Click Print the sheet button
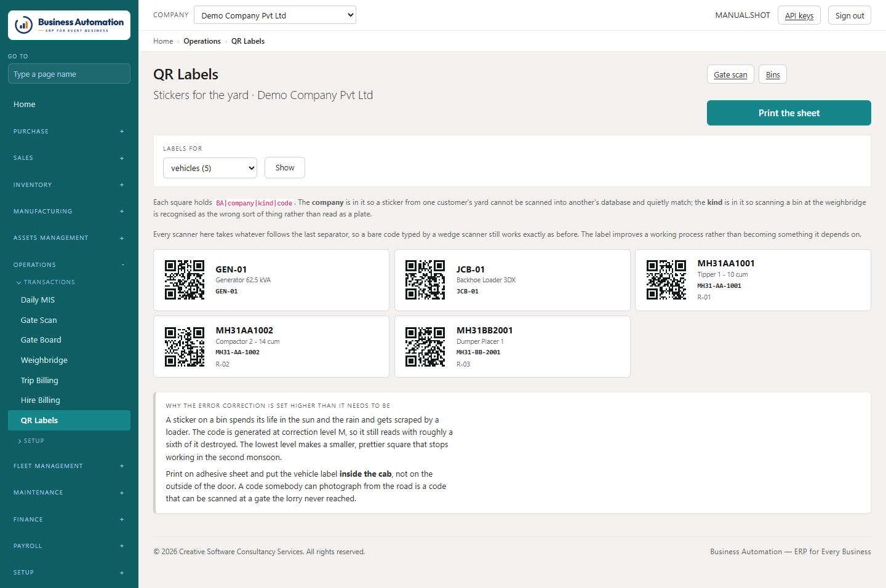Screen dimensions: 886x588 click(789, 113)
